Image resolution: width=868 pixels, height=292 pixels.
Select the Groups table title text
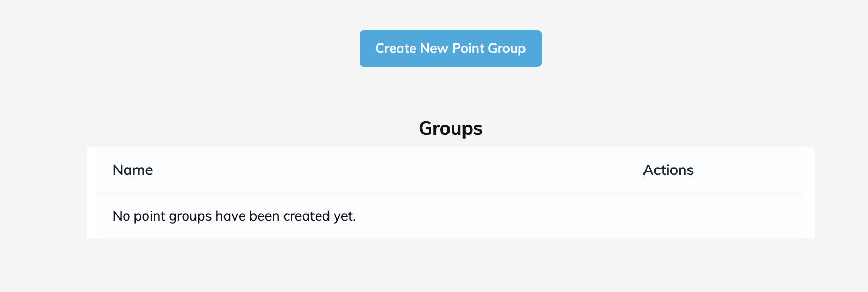pyautogui.click(x=450, y=128)
